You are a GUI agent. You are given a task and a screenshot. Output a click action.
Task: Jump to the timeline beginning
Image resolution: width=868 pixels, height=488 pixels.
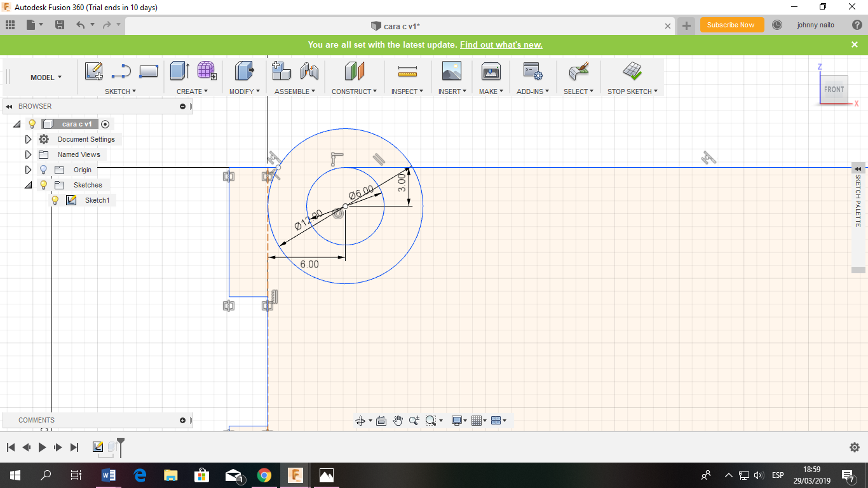coord(11,447)
